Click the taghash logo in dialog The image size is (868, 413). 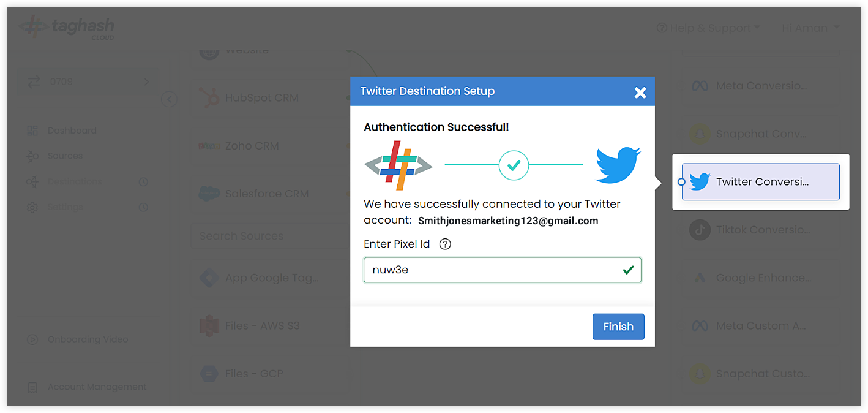pos(398,165)
